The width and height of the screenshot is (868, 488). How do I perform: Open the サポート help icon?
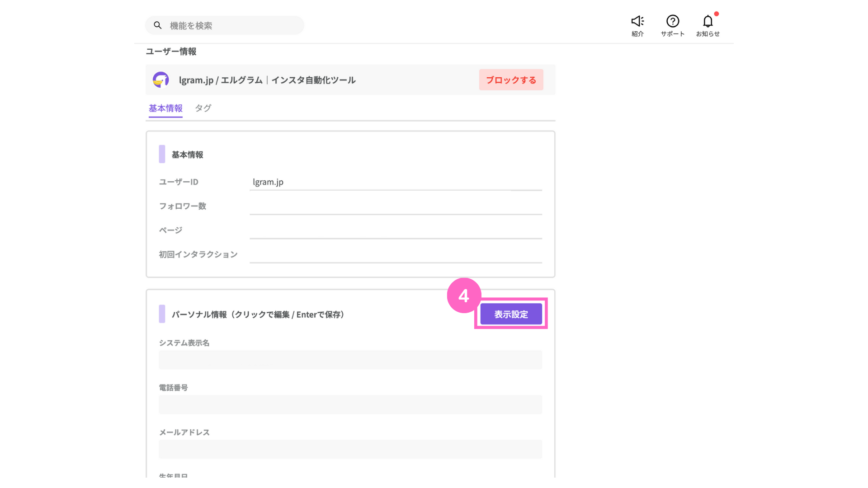point(672,21)
